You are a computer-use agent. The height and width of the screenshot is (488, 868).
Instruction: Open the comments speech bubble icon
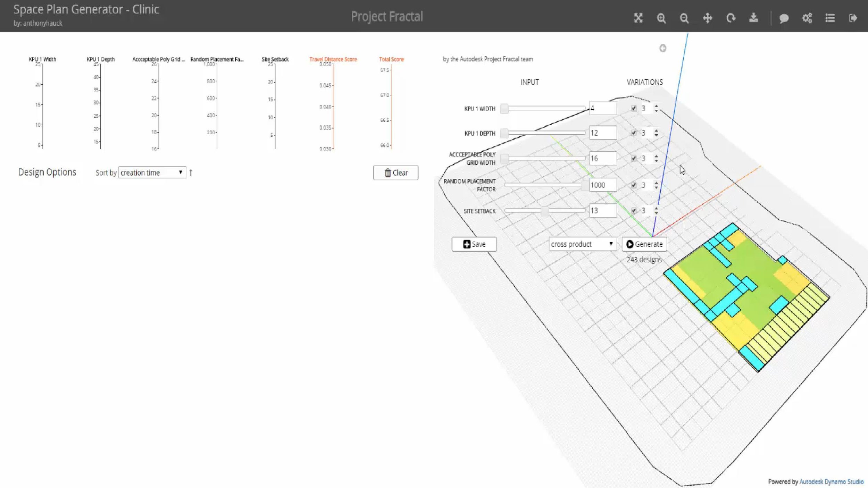pos(784,18)
